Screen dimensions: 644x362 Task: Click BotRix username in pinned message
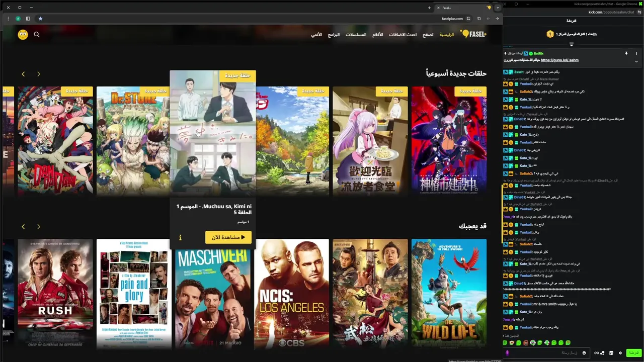point(539,53)
